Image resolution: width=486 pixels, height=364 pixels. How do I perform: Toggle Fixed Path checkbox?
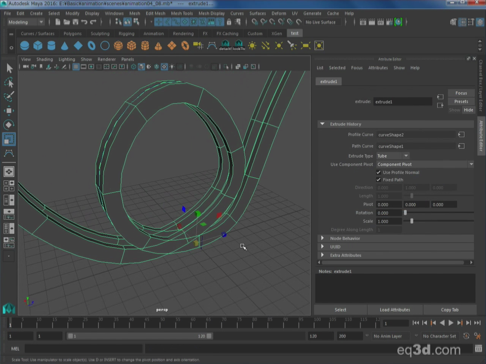(378, 180)
